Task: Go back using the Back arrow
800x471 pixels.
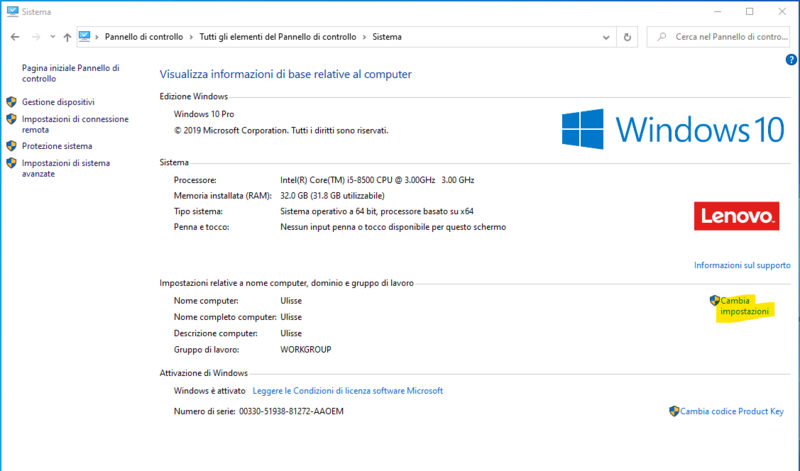Action: [14, 37]
